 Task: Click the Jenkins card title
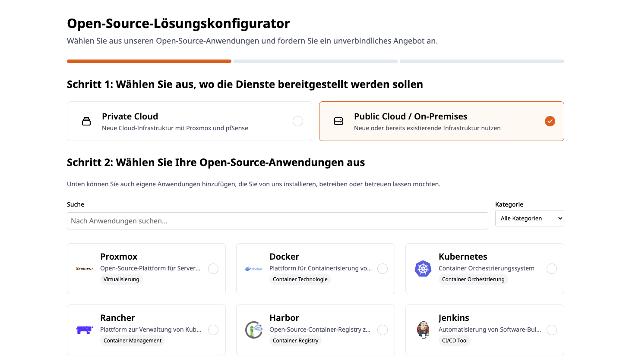coord(454,318)
